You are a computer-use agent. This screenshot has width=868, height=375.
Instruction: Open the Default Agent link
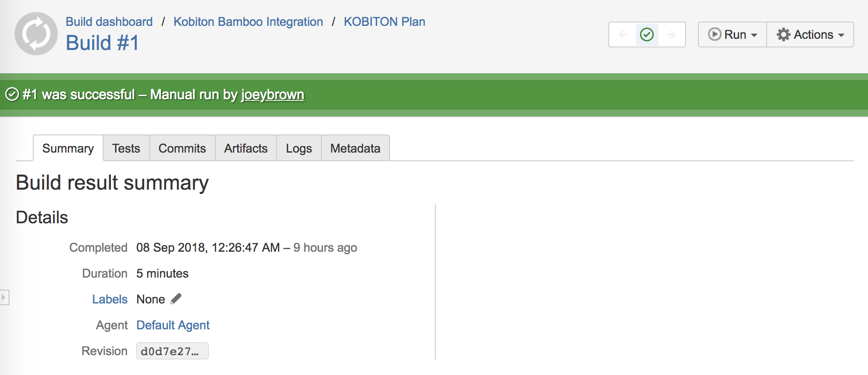[x=173, y=325]
